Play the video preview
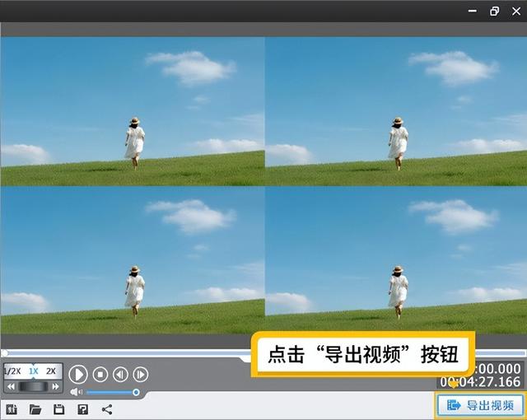This screenshot has width=527, height=420. click(78, 375)
